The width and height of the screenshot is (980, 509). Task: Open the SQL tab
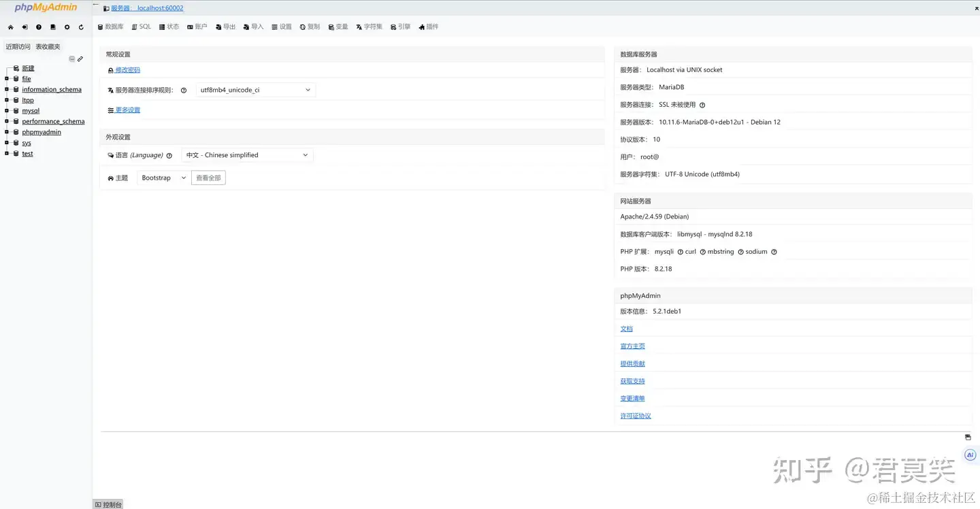coord(142,27)
